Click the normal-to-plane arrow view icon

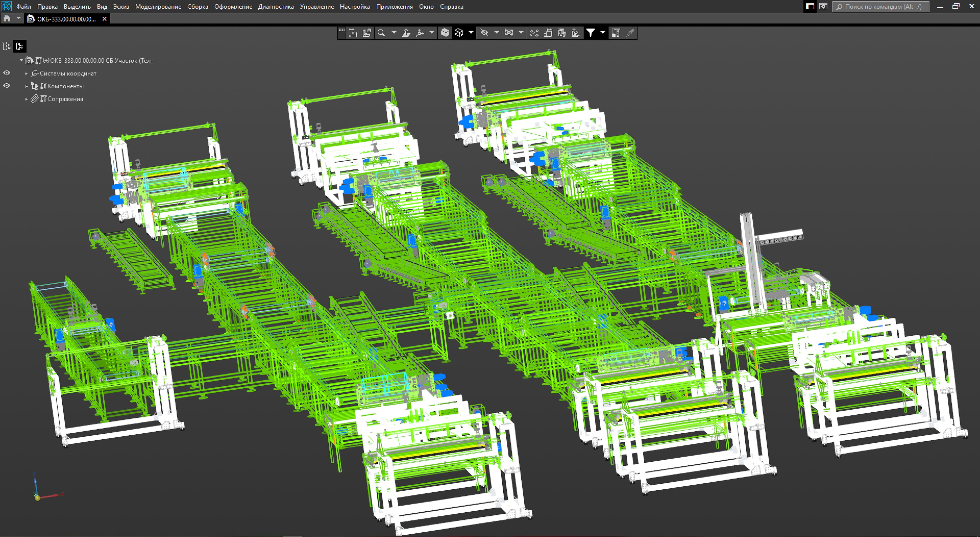[406, 33]
